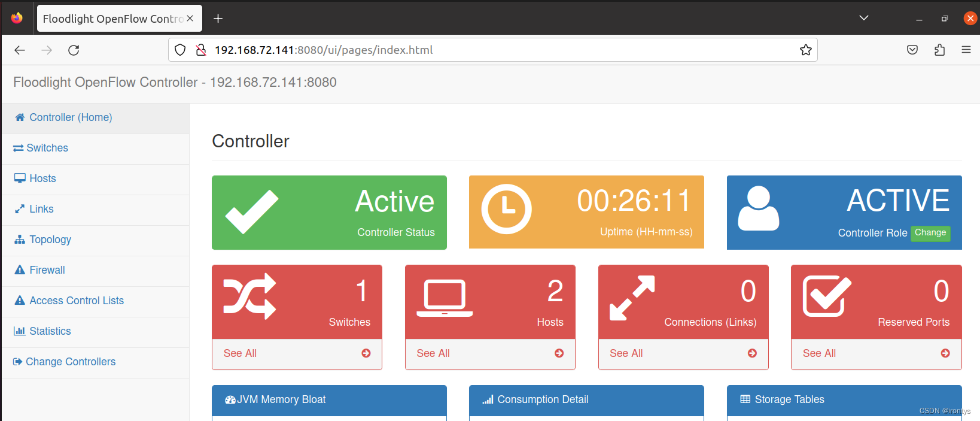Click the checkmark icon on Controller Status card
The height and width of the screenshot is (421, 980).
point(252,211)
